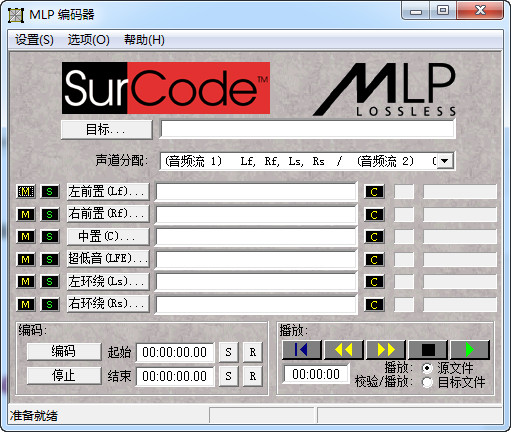511x432 pixels.
Task: Click the 目标... button
Action: tap(107, 130)
